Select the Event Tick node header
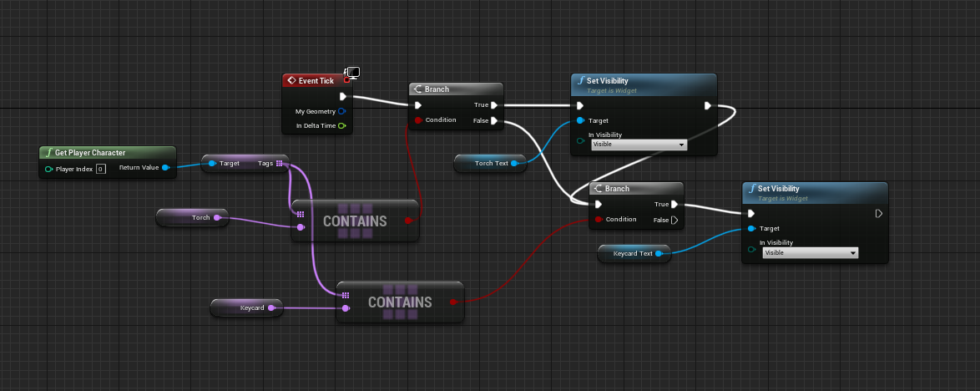980x391 pixels. click(x=314, y=81)
